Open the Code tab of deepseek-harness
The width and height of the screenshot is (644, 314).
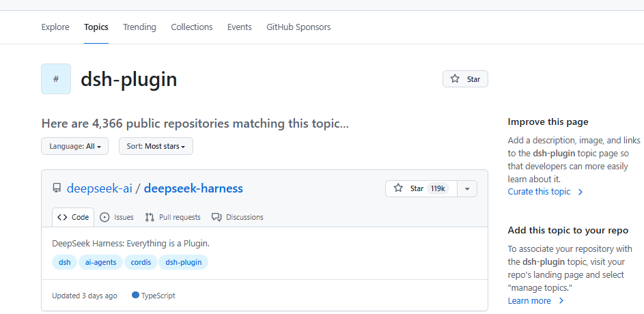pos(73,217)
